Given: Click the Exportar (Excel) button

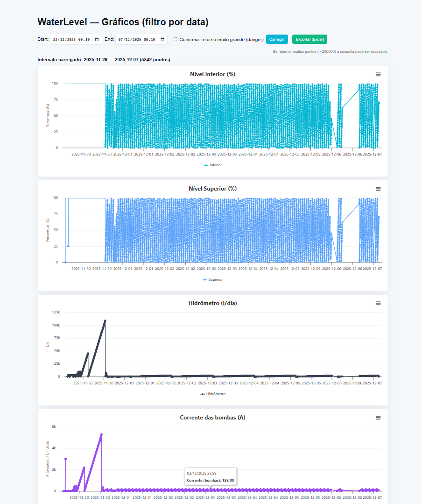Looking at the screenshot, I should coord(309,40).
